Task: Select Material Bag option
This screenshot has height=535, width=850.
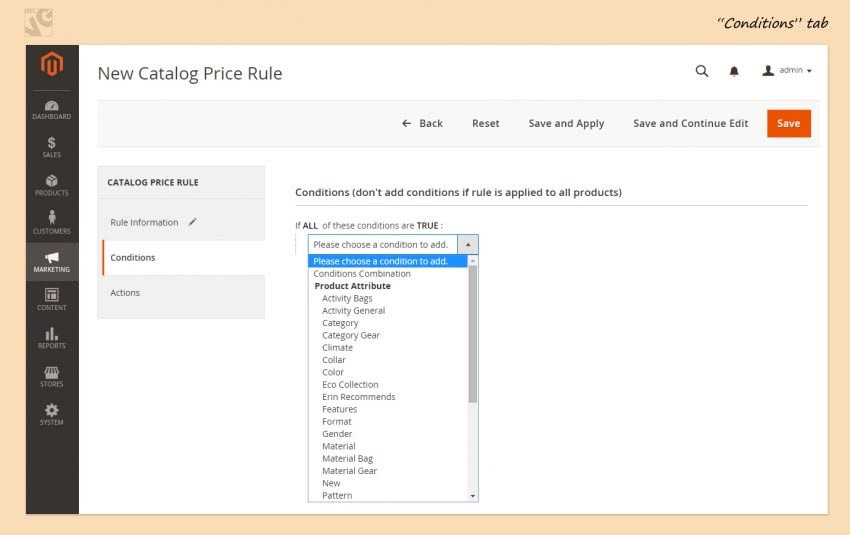Action: pyautogui.click(x=347, y=459)
